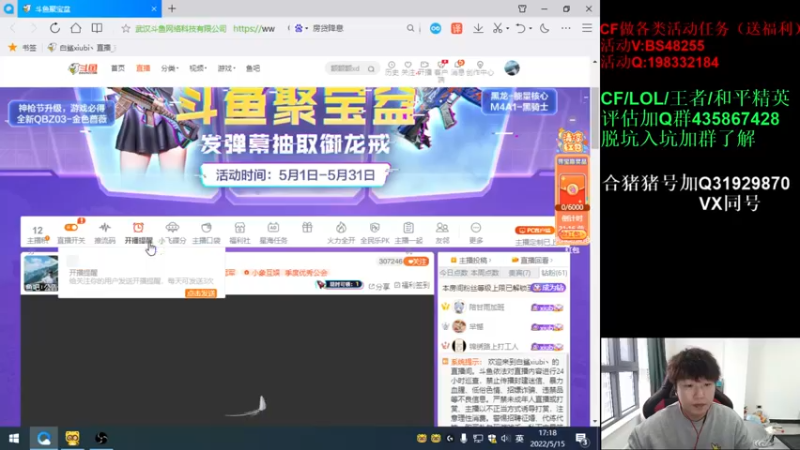Click the 分享 share link
This screenshot has height=450, width=800.
379,286
